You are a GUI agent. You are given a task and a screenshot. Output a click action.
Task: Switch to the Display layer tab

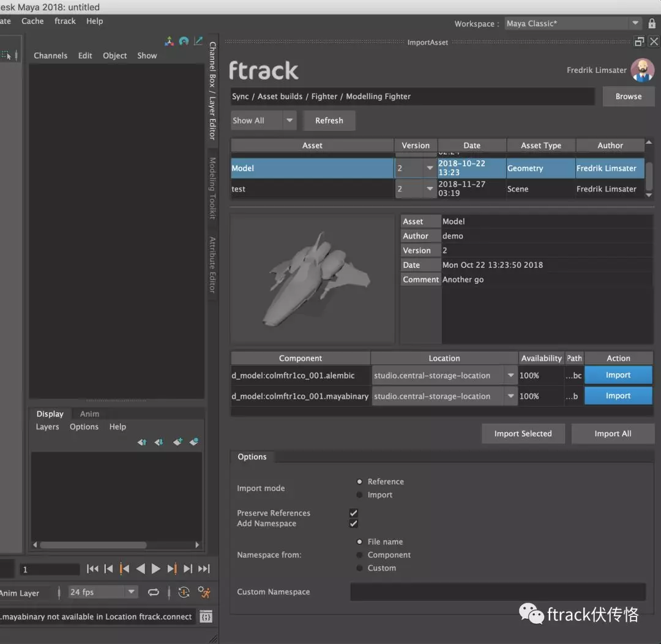[x=50, y=414]
